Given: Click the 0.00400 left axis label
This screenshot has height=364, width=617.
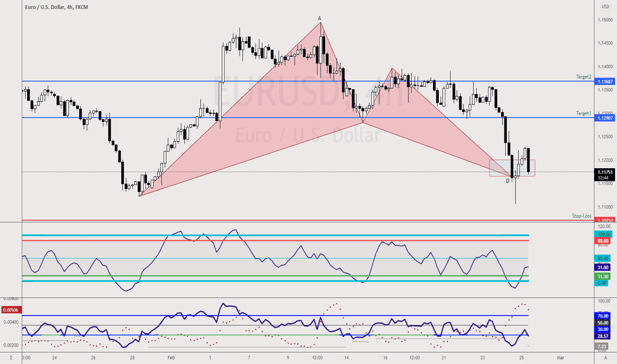Looking at the screenshot, I should pos(11,322).
